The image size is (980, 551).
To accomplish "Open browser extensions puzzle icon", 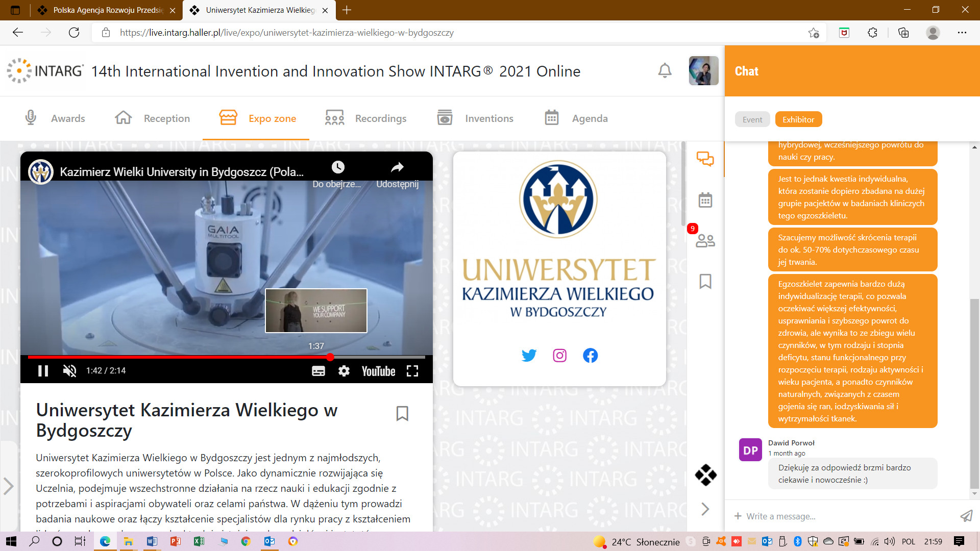I will pyautogui.click(x=872, y=33).
